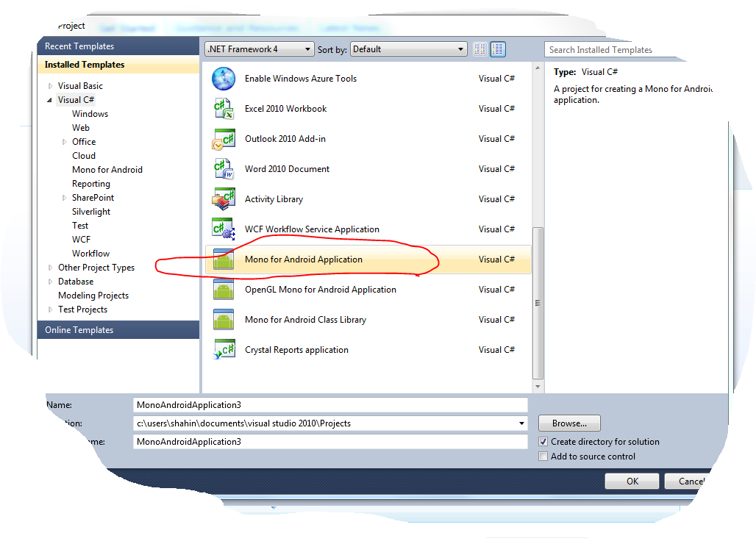This screenshot has height=544, width=756.
Task: Open the project location path dropdown
Action: pyautogui.click(x=521, y=423)
